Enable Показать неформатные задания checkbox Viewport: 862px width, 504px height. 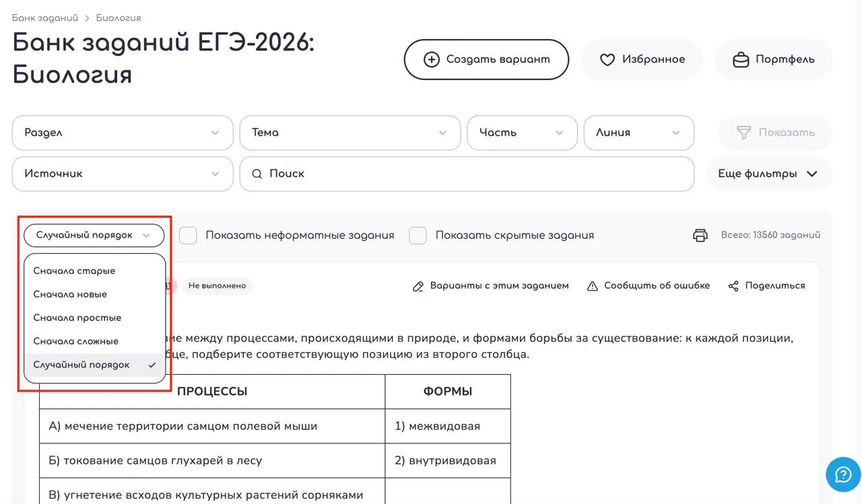(x=188, y=236)
